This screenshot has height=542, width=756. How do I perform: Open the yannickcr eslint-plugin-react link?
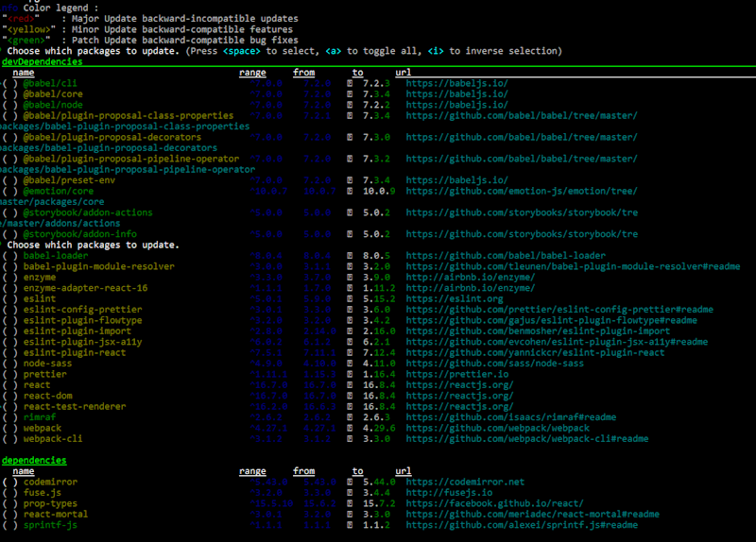(535, 352)
